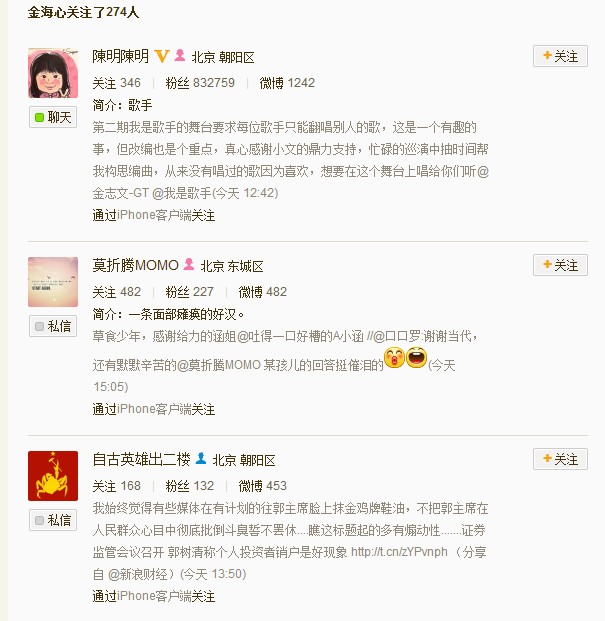Send private message to 莫折腾MOMO via 私信
Screen dimensions: 605x621
pos(53,326)
